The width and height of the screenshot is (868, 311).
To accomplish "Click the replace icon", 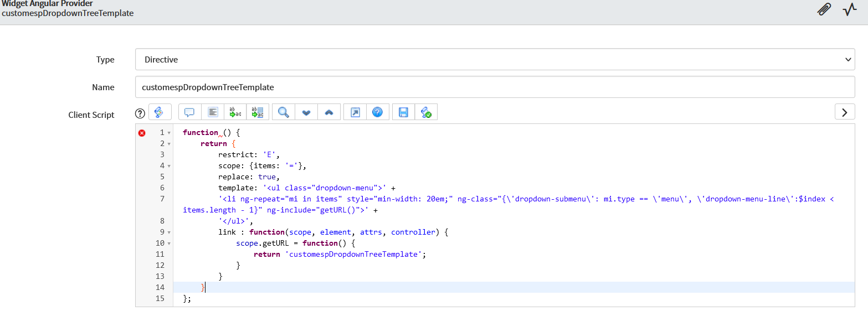I will point(235,112).
